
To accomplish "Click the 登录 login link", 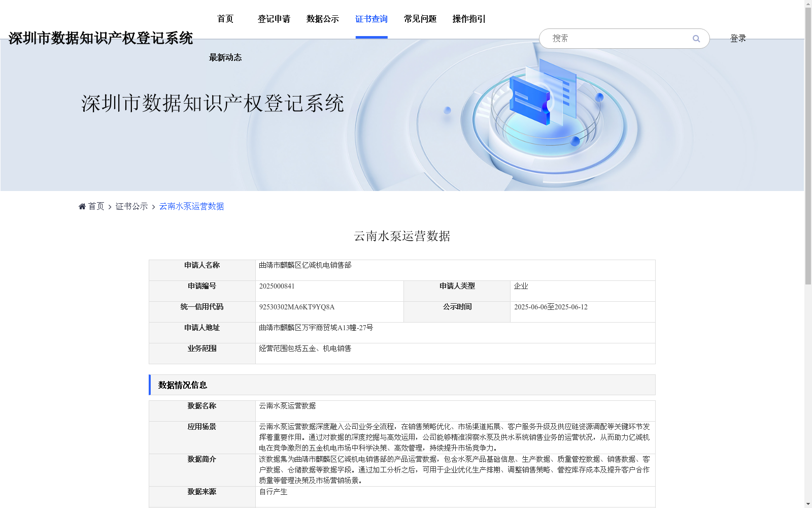I will point(738,38).
